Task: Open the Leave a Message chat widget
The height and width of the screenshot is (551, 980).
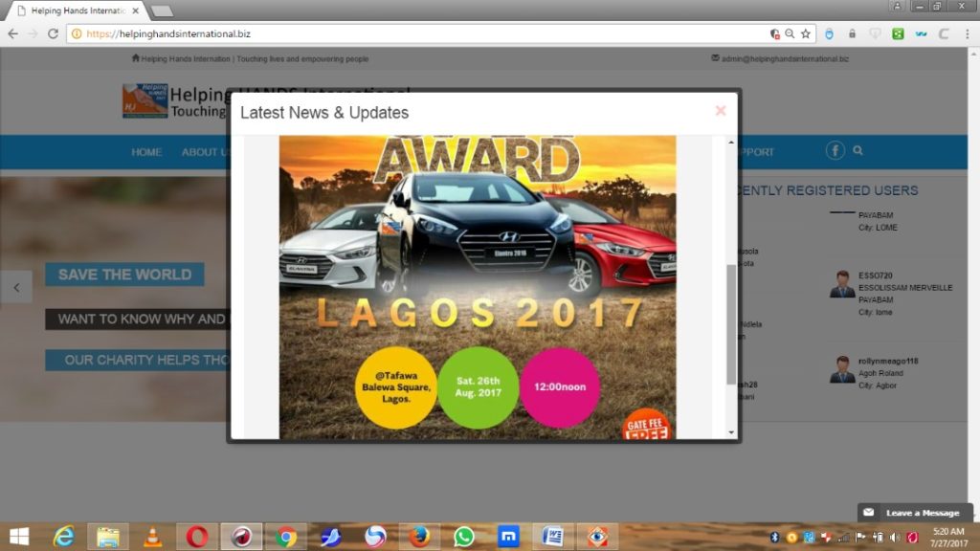Action: (x=914, y=513)
